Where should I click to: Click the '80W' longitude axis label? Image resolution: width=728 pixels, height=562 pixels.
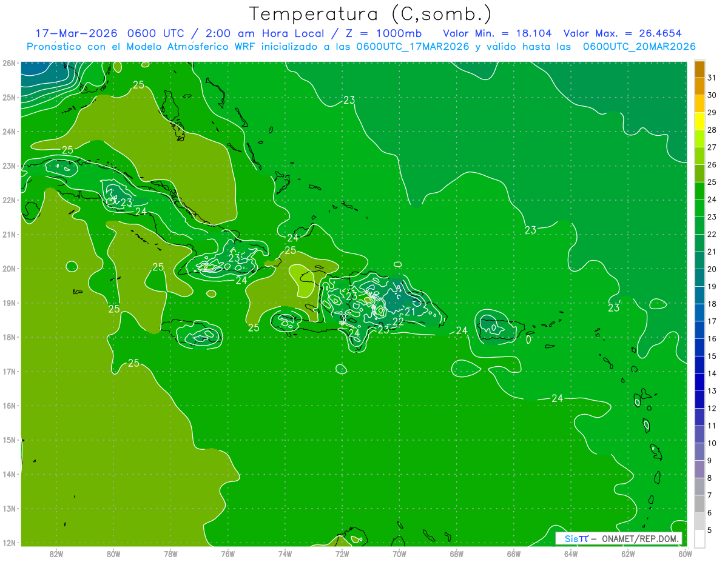113,553
